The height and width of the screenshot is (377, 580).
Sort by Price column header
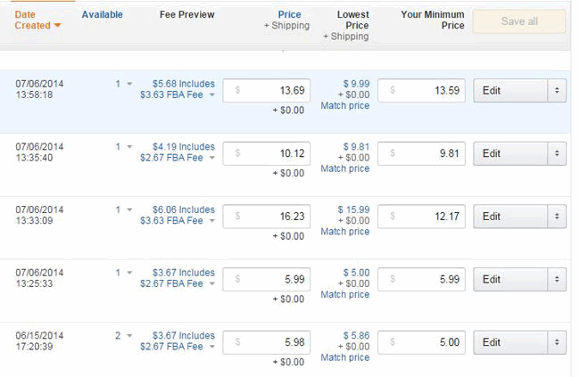(289, 14)
